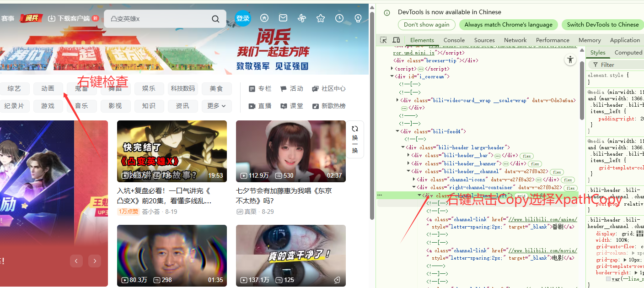Click the accessibility person icon in Elements panel
Viewport: 644px width, 288px height.
570,60
